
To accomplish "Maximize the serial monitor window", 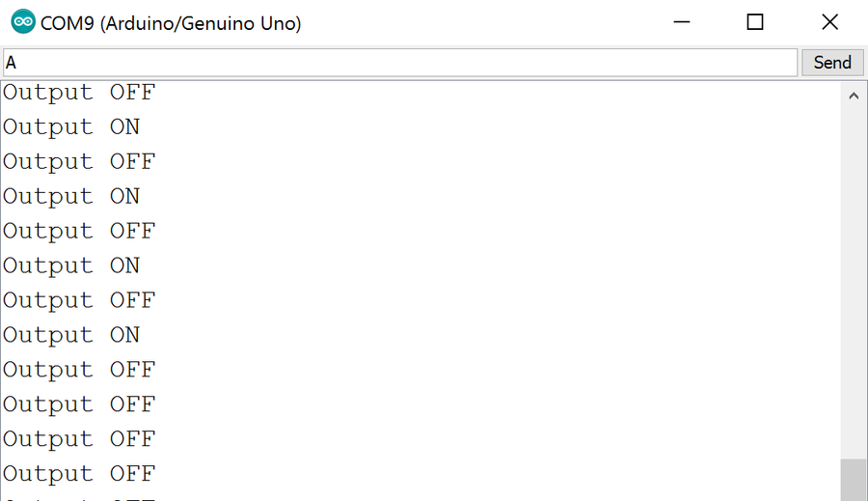I will 755,22.
